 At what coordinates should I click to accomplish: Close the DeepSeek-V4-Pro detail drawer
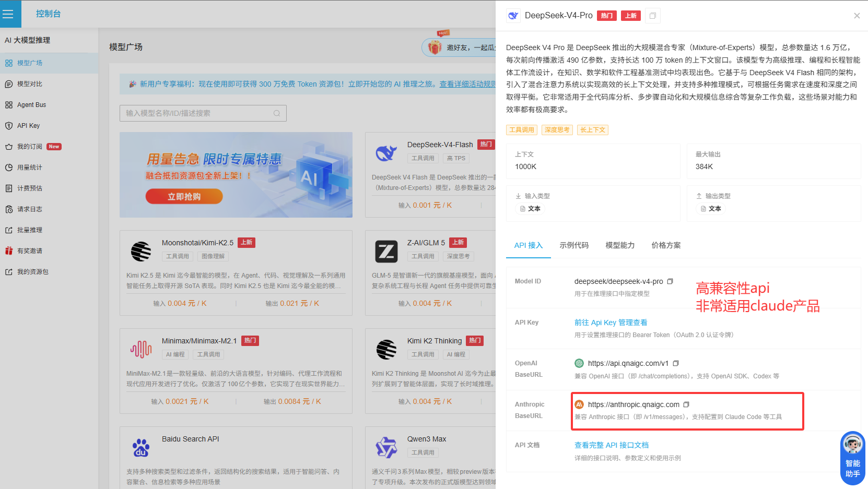pyautogui.click(x=857, y=16)
